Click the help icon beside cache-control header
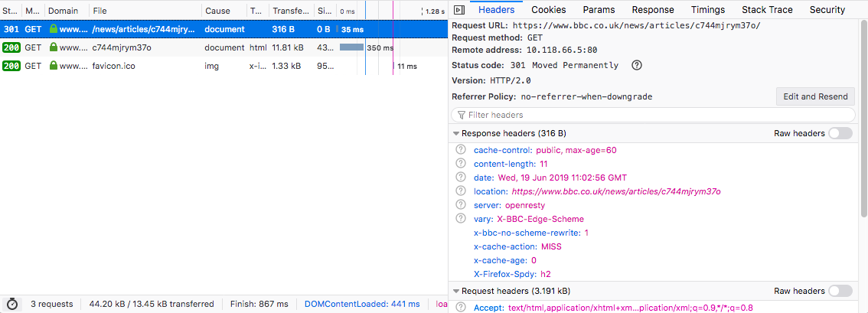The height and width of the screenshot is (313, 868). pos(460,150)
